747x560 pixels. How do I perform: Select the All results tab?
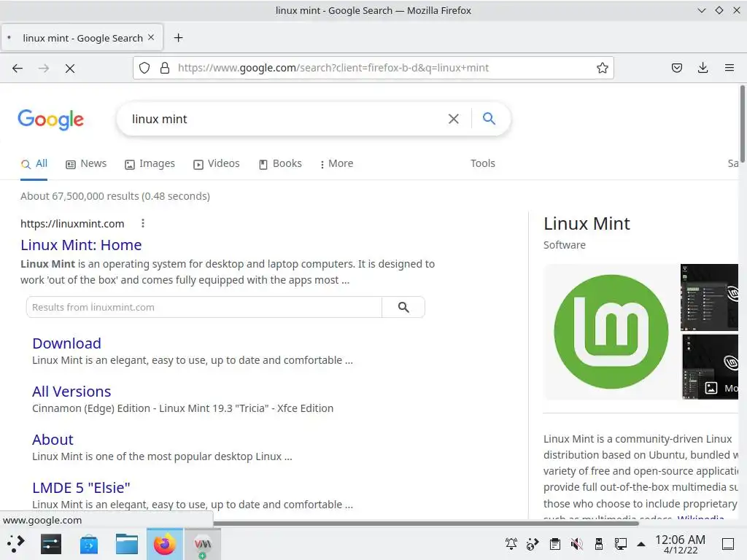pyautogui.click(x=34, y=163)
